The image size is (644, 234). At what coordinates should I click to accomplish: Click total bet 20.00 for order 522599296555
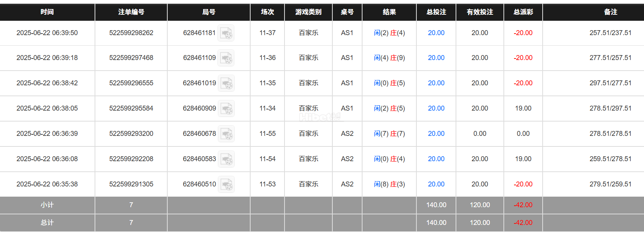(x=436, y=83)
